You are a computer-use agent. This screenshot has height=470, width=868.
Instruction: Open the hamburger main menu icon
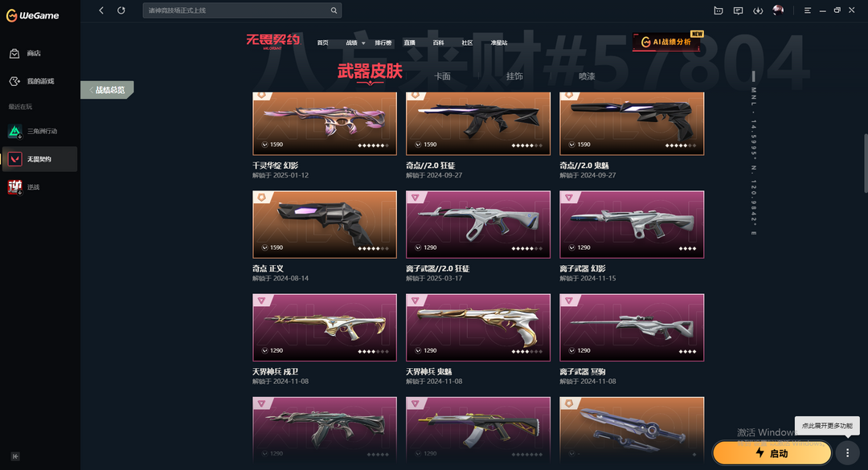click(x=808, y=10)
